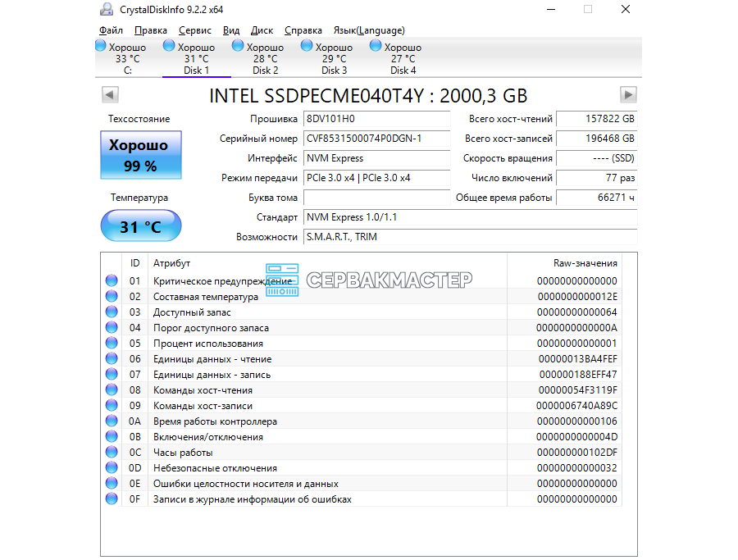
Task: Click status icon for 0E Ошибки целостности носителя
Action: [x=112, y=483]
